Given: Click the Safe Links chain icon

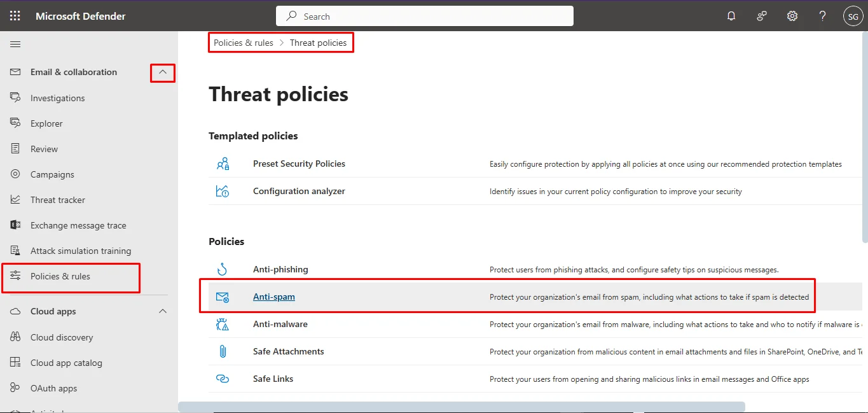Looking at the screenshot, I should (x=223, y=379).
